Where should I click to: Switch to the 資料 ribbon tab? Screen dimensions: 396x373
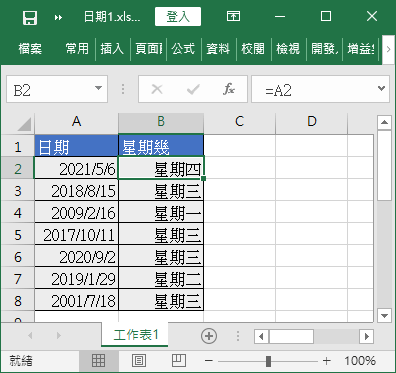(x=218, y=49)
